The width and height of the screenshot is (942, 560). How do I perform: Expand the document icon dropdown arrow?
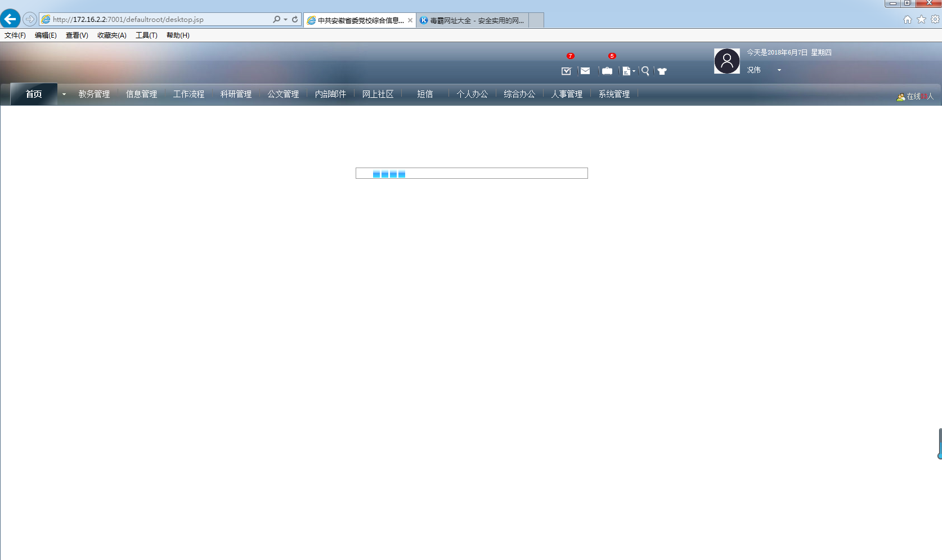[634, 71]
